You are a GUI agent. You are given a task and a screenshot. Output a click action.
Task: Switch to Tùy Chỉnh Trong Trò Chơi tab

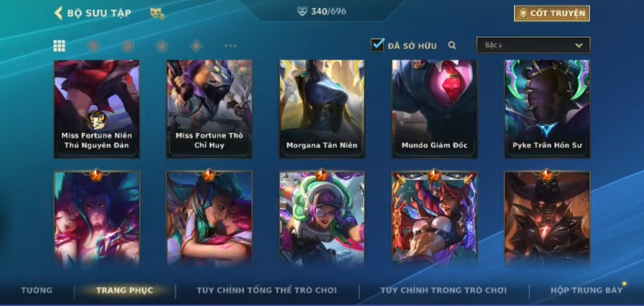tap(444, 291)
